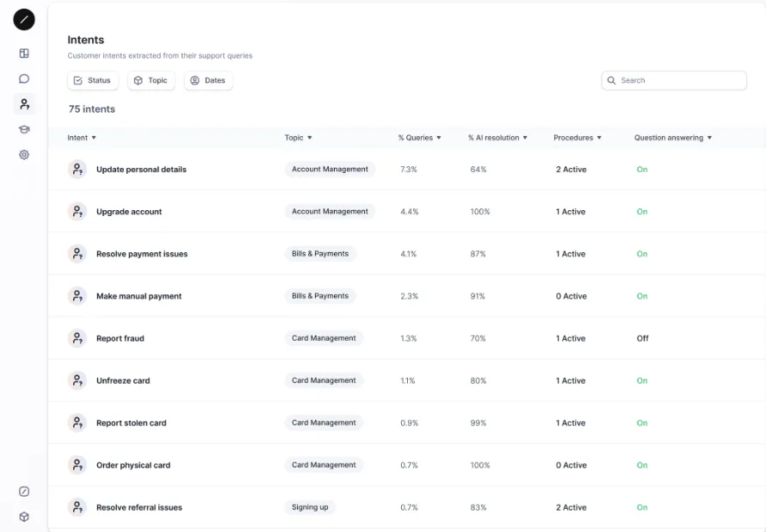The image size is (766, 532).
Task: Open the Topic filter button above the table
Action: pos(151,80)
